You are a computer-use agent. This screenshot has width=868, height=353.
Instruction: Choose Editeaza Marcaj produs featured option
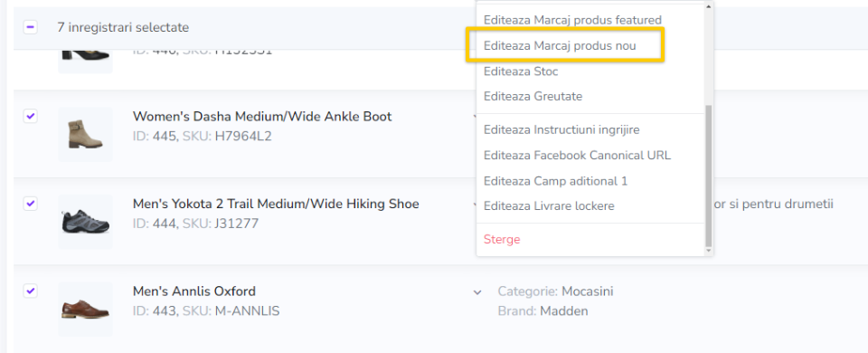pyautogui.click(x=572, y=20)
